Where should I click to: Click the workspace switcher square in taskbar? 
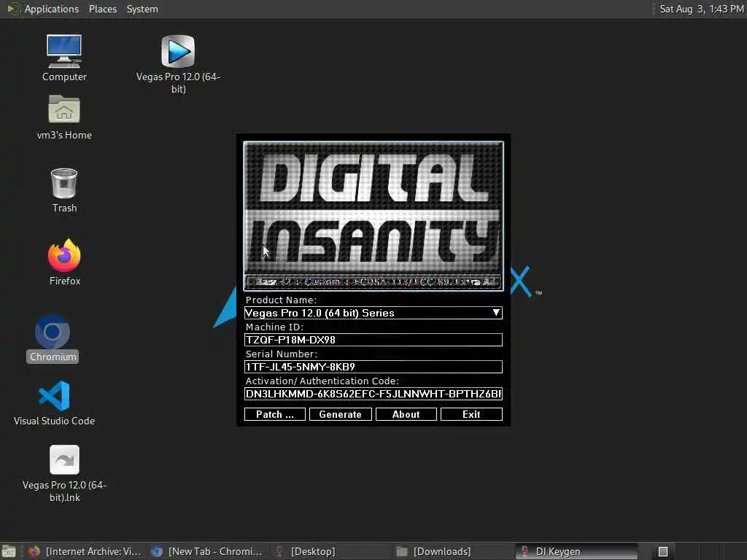(x=662, y=551)
